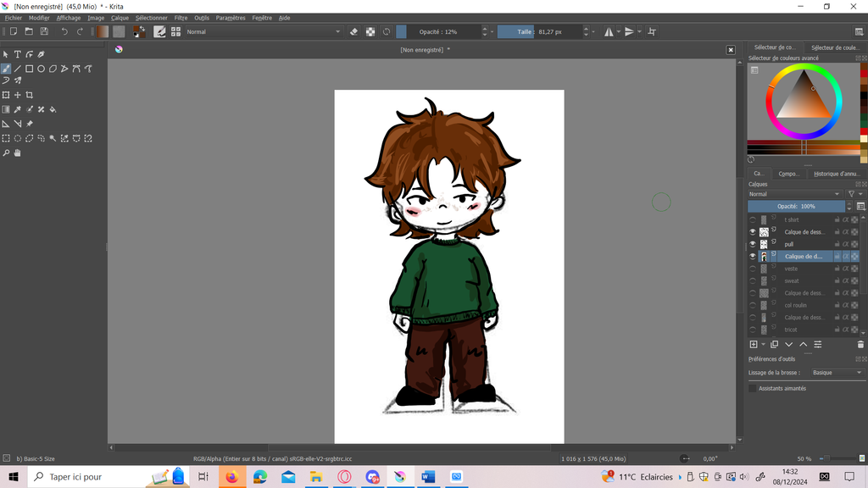Switch to the Historique d'annulation tab
Viewport: 868px width, 488px height.
(x=837, y=174)
